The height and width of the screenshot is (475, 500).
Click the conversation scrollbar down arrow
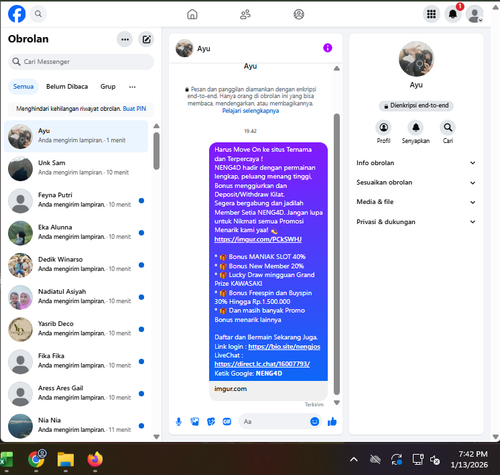coord(337,403)
